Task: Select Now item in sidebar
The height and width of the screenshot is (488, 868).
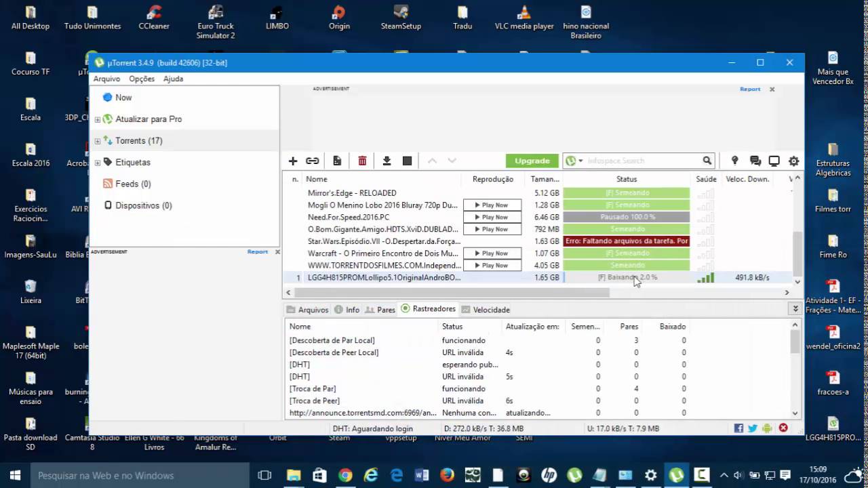Action: [123, 98]
